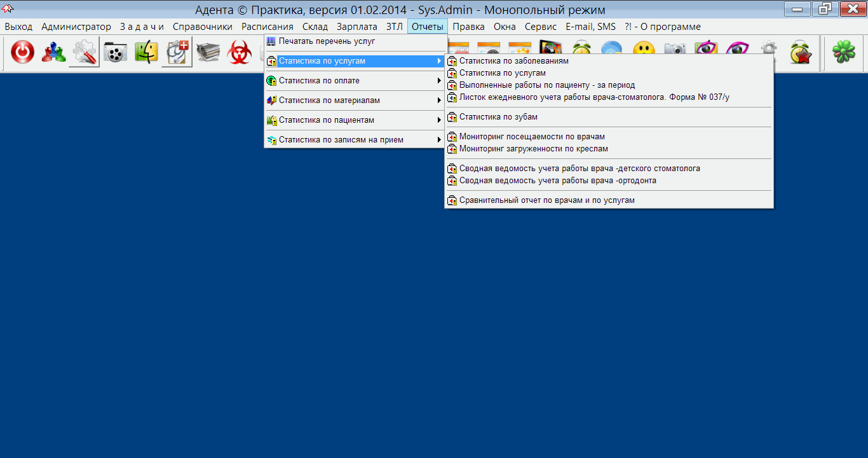Open the Зарплата menu
The height and width of the screenshot is (458, 868).
coord(356,27)
